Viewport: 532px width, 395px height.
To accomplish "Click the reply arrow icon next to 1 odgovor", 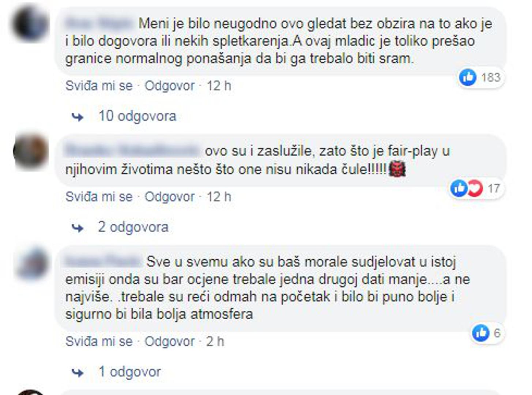I will coord(78,373).
